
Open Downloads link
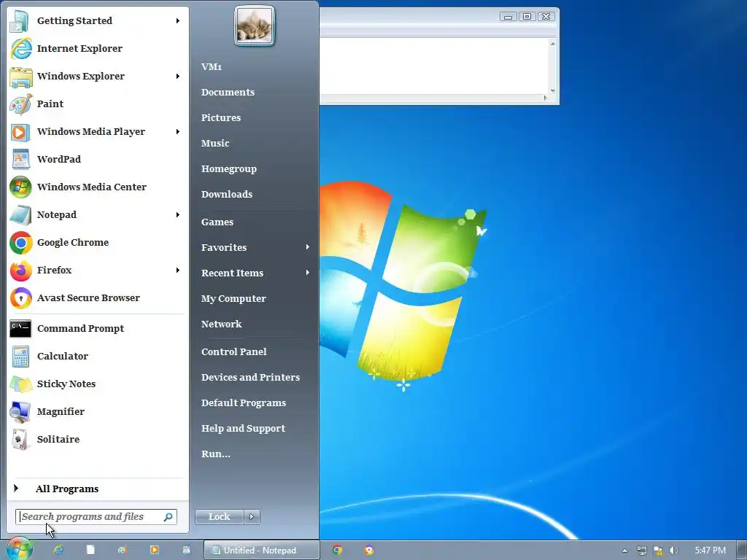pyautogui.click(x=227, y=194)
